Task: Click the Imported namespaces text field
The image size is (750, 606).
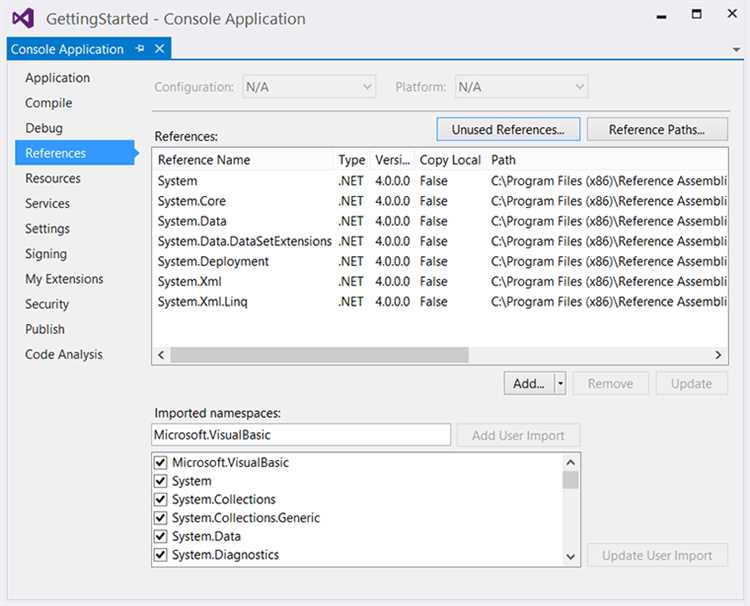Action: point(301,435)
